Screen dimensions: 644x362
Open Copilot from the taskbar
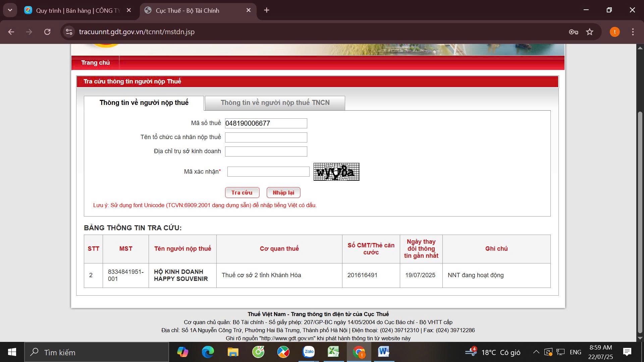183,352
